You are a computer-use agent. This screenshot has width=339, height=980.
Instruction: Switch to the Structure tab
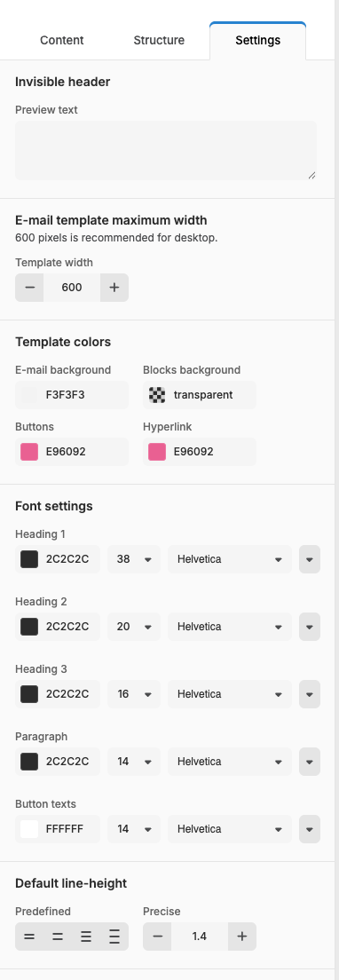[159, 41]
